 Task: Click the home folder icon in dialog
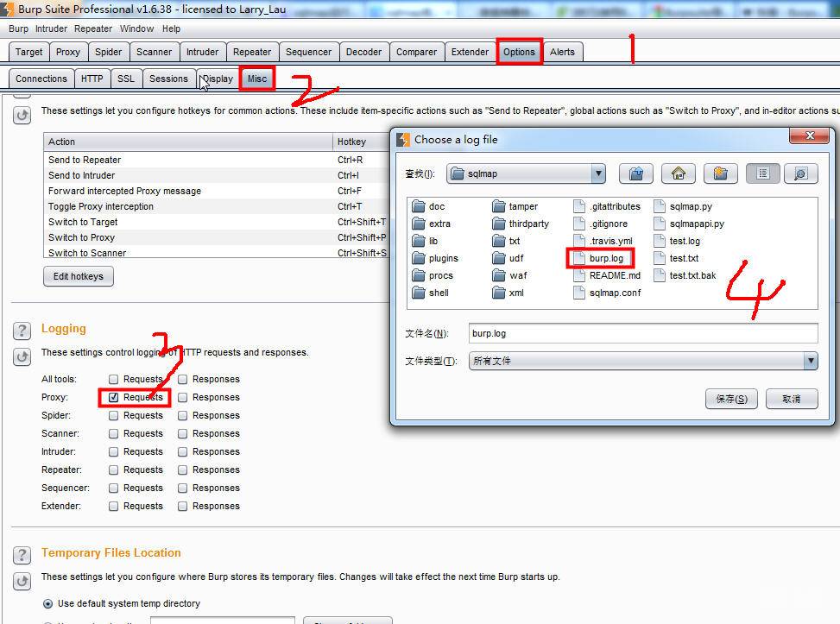(x=679, y=173)
